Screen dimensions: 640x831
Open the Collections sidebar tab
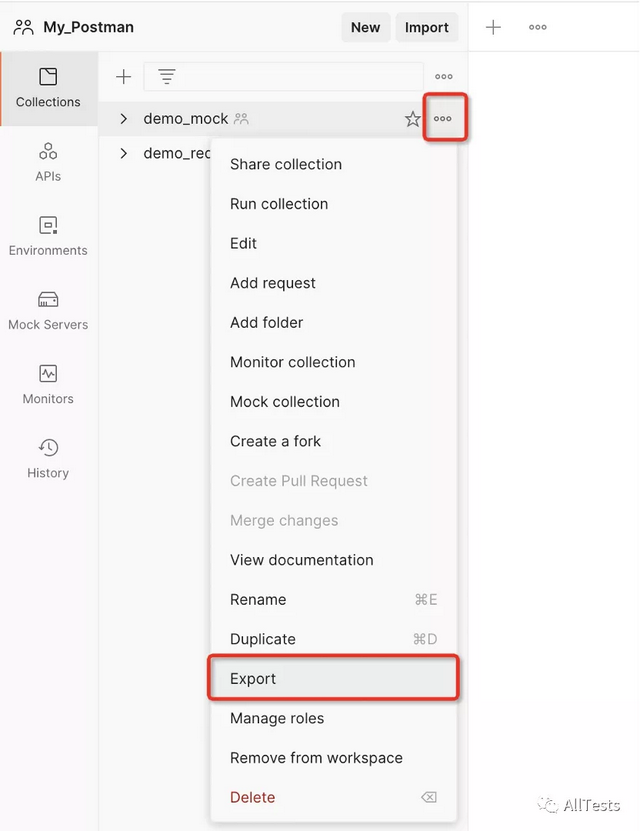tap(48, 89)
